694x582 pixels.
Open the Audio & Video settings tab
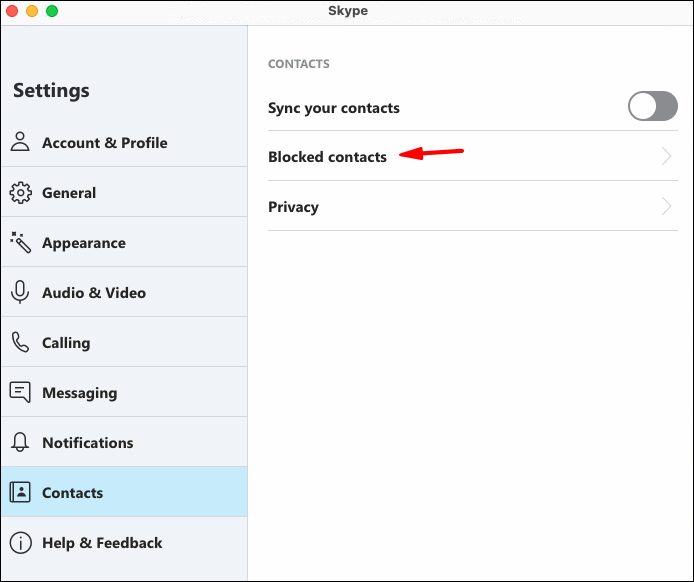pyautogui.click(x=94, y=293)
